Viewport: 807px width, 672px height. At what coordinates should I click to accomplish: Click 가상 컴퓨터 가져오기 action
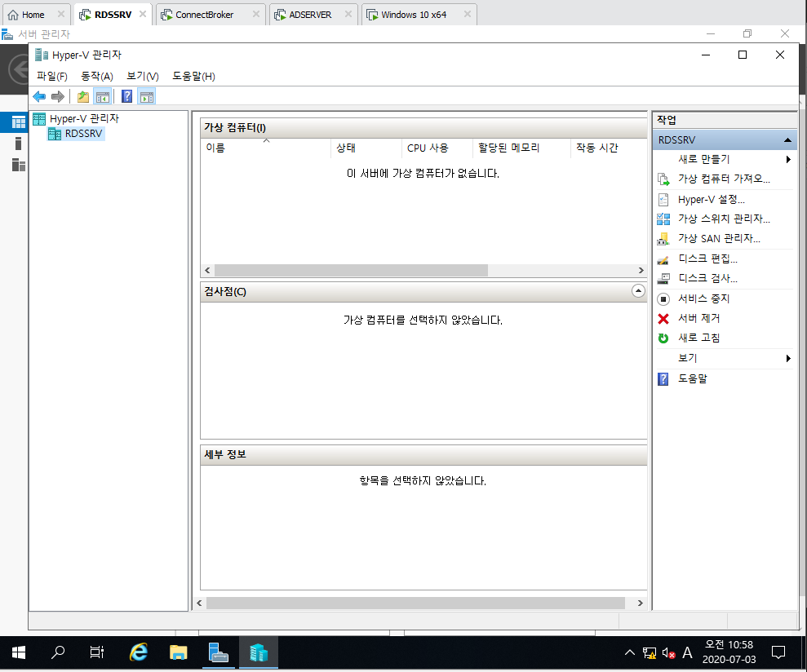[724, 179]
